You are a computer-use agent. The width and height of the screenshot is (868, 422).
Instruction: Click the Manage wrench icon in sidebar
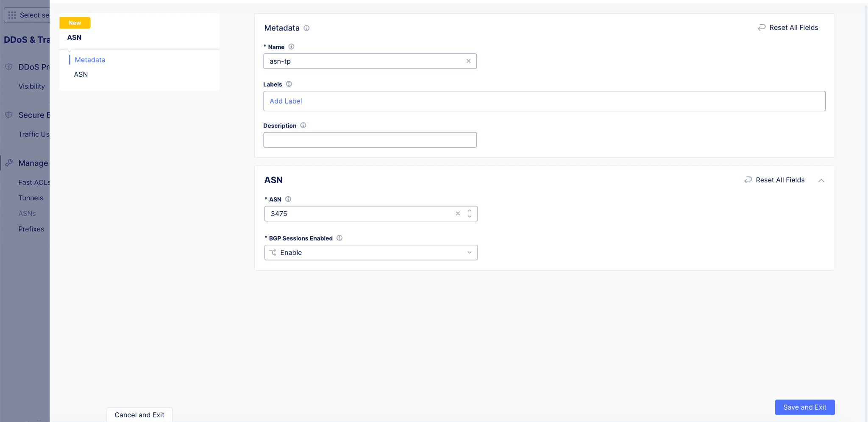coord(9,163)
